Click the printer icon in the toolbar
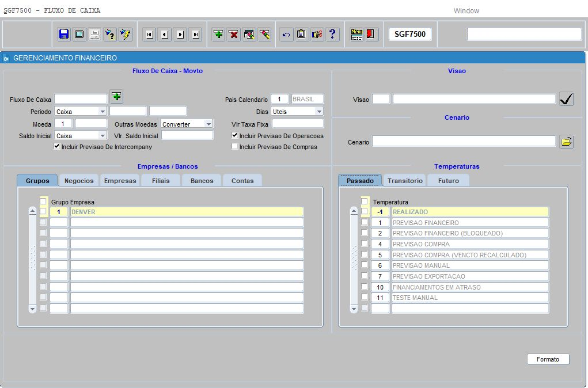Viewport: 588px width, 388px height. (94, 34)
